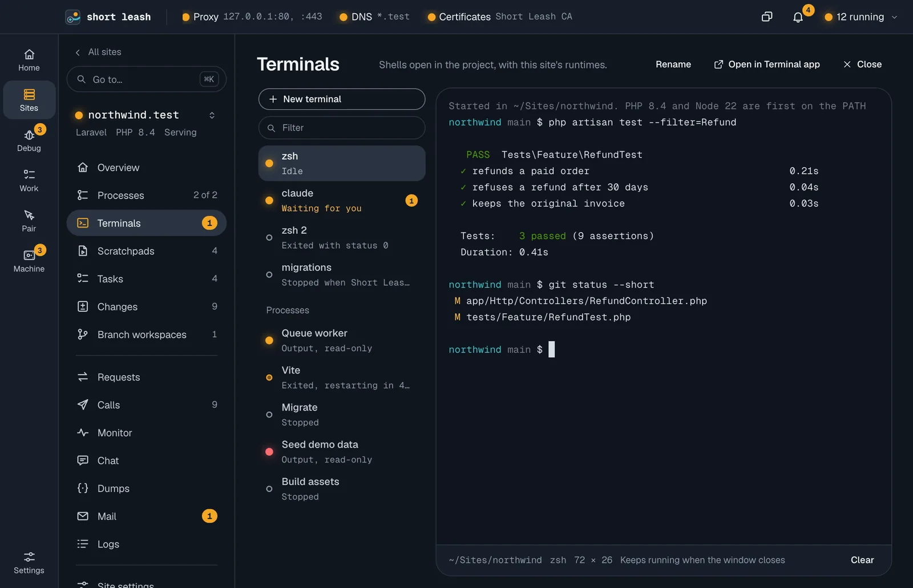
Task: Open the Pair section icon
Action: [x=29, y=215]
